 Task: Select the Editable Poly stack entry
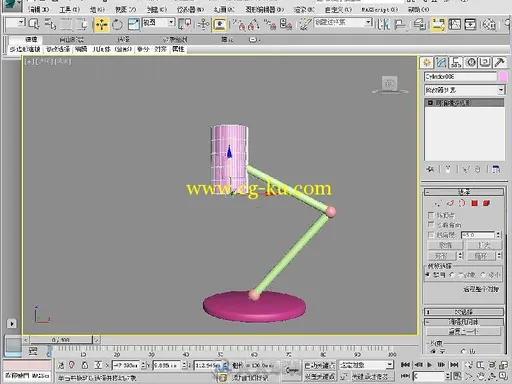(464, 103)
